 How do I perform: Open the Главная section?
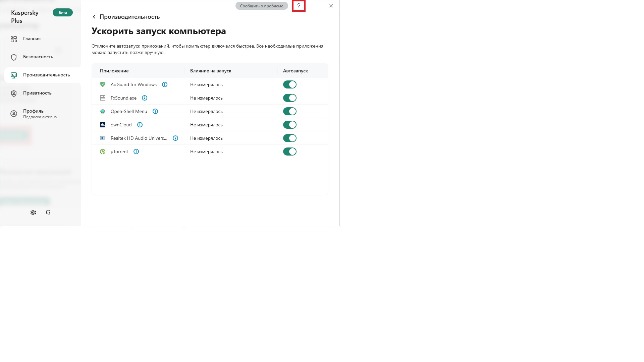(x=42, y=39)
